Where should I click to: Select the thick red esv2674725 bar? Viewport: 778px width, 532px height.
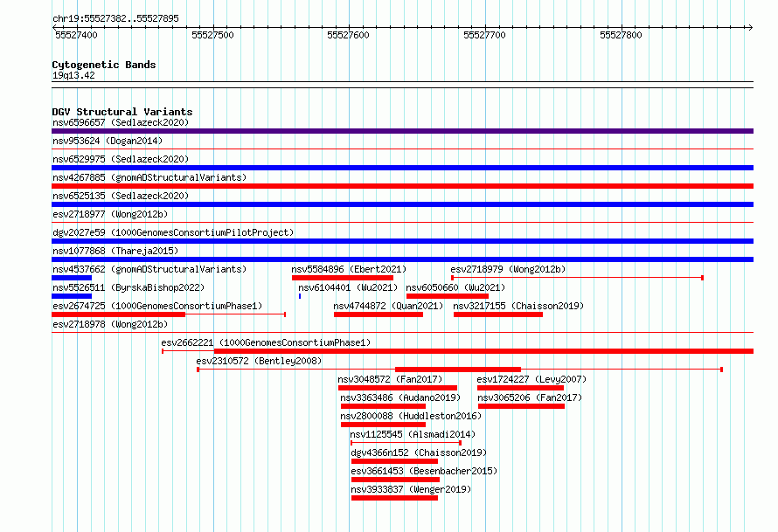click(x=118, y=314)
